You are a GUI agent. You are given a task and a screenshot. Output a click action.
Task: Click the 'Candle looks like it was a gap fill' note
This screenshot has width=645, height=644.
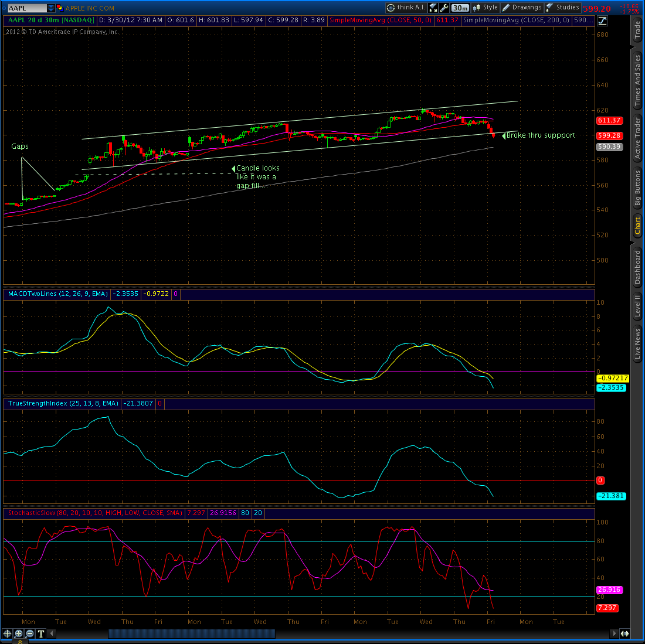pos(257,177)
